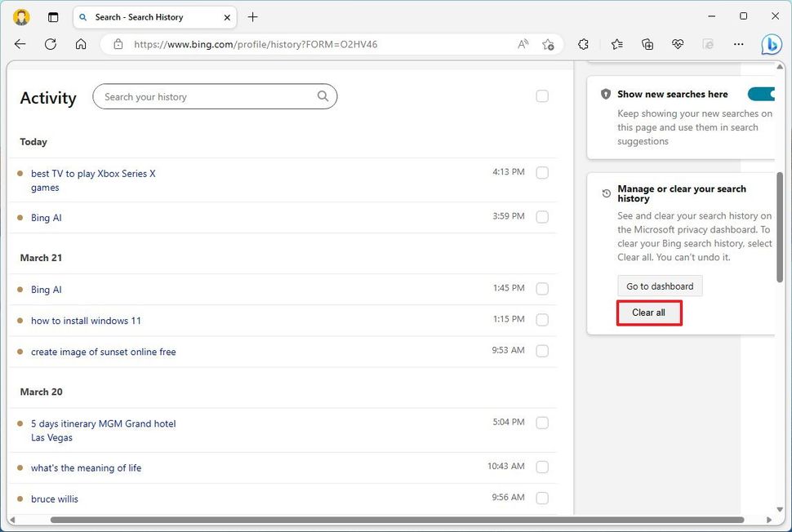Open the tab actions menu icon

tap(52, 16)
